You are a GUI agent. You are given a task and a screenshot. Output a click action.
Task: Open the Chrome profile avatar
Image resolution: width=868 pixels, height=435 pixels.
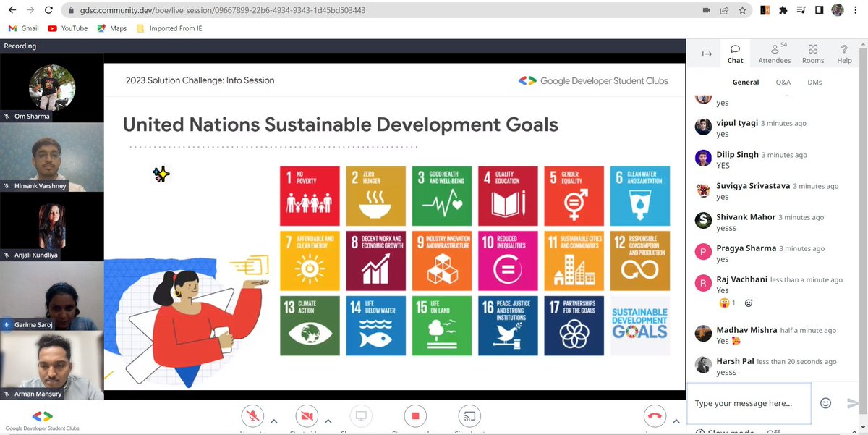click(838, 10)
